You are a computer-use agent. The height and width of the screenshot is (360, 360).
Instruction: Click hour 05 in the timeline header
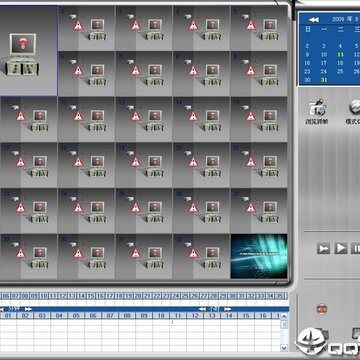[76, 315]
